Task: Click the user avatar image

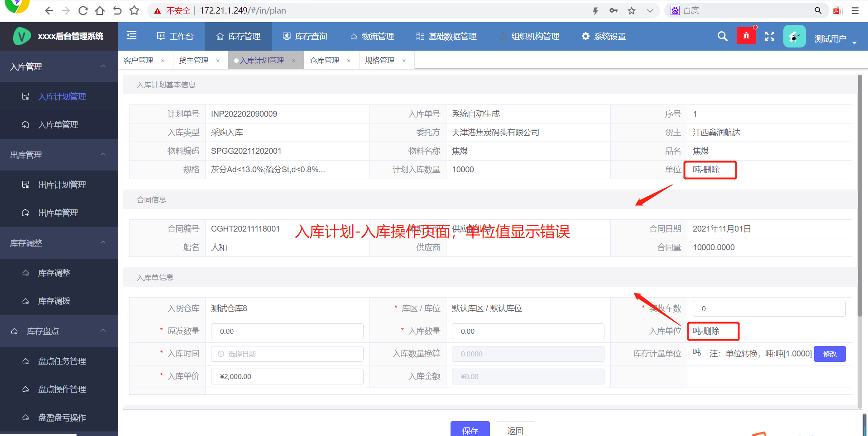Action: click(x=794, y=36)
